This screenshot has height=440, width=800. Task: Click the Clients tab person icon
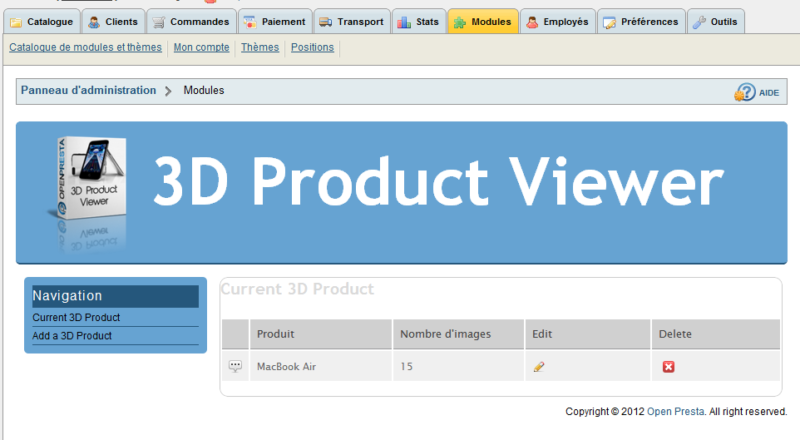click(94, 22)
